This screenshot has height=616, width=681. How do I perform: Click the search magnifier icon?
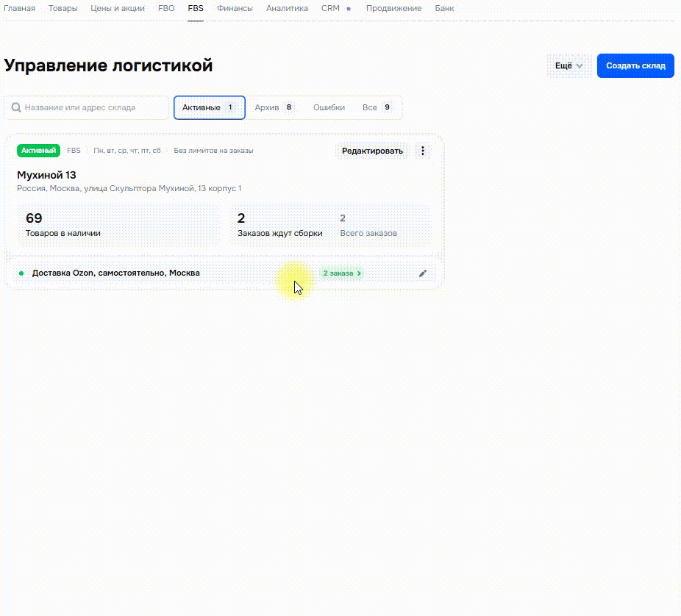pyautogui.click(x=15, y=107)
